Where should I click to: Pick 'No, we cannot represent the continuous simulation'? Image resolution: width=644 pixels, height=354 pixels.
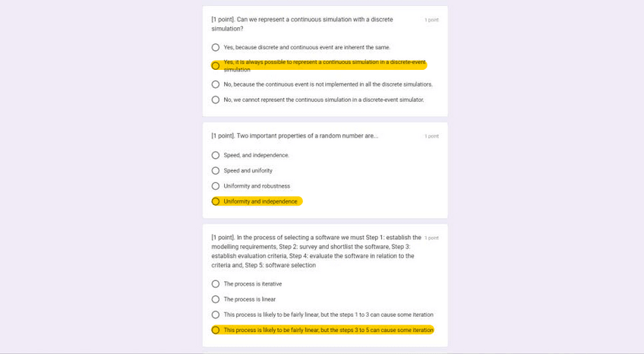[x=216, y=100]
